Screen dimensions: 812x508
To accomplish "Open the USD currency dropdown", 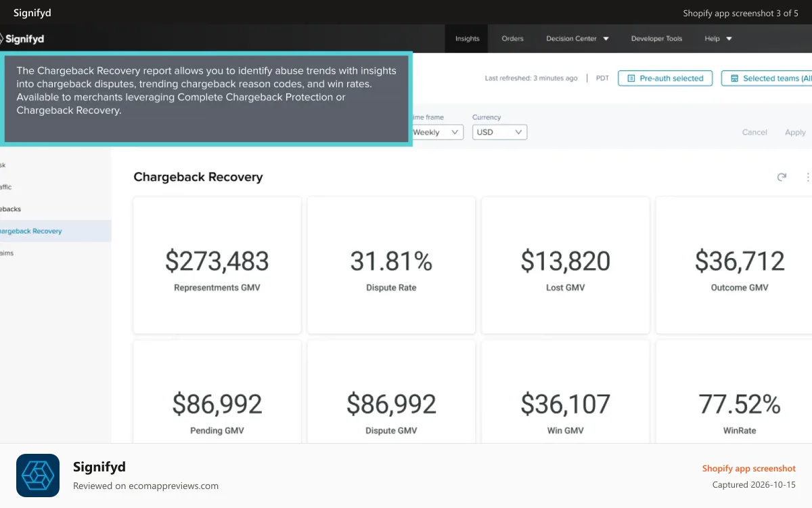I will 499,132.
